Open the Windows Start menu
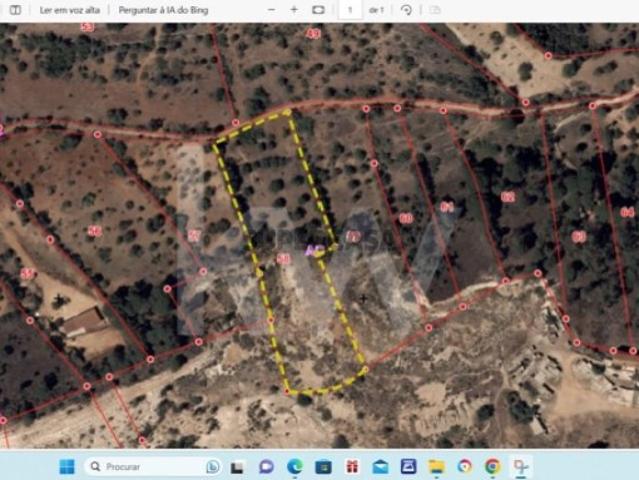639x480 pixels. click(x=66, y=466)
